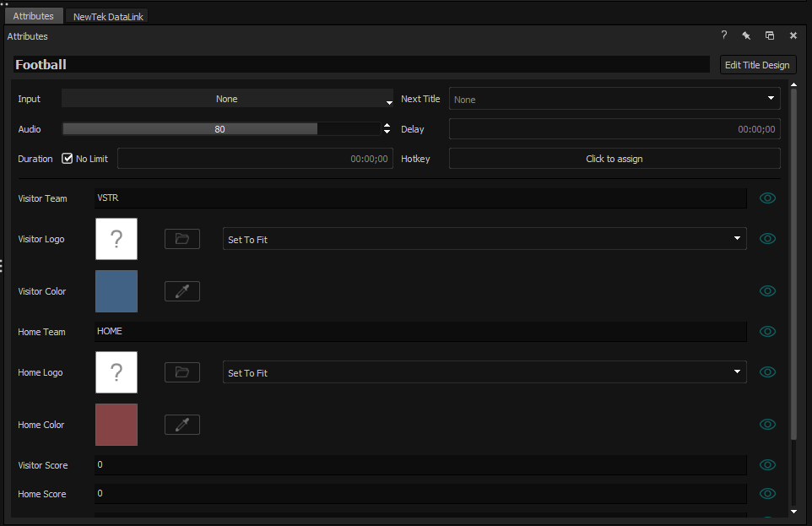Toggle visibility of Home Color

tap(767, 425)
